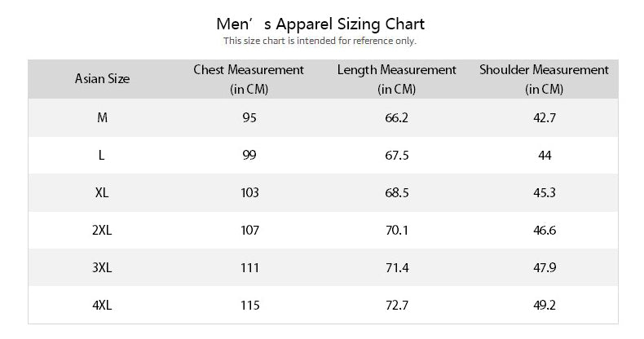
Task: Click length value 67.5 for size L
Action: (396, 156)
